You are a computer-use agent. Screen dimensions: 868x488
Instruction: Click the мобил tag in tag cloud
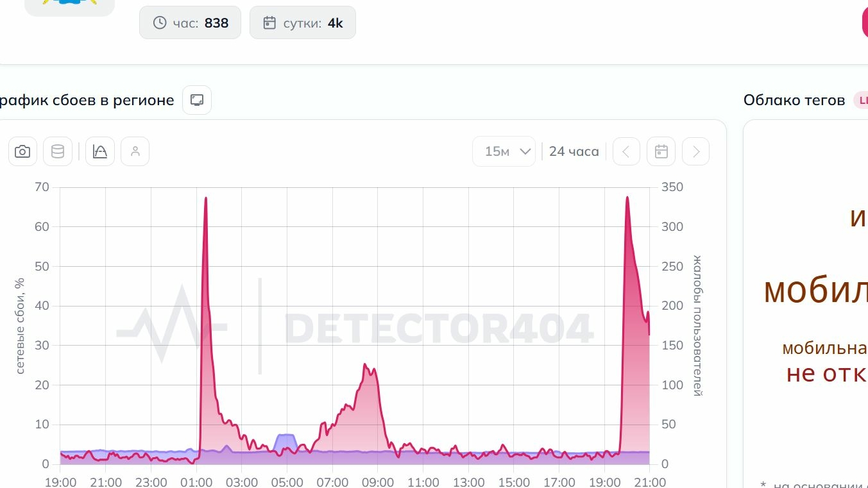pyautogui.click(x=815, y=290)
